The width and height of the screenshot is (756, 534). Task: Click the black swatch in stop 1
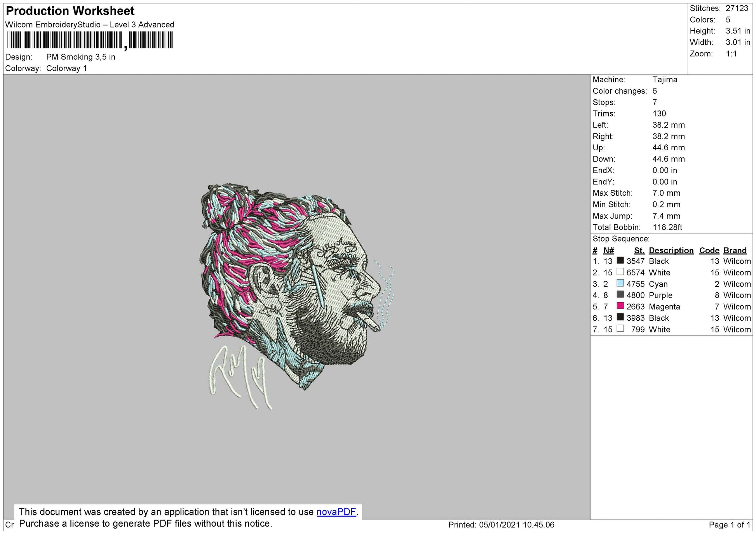pos(620,261)
